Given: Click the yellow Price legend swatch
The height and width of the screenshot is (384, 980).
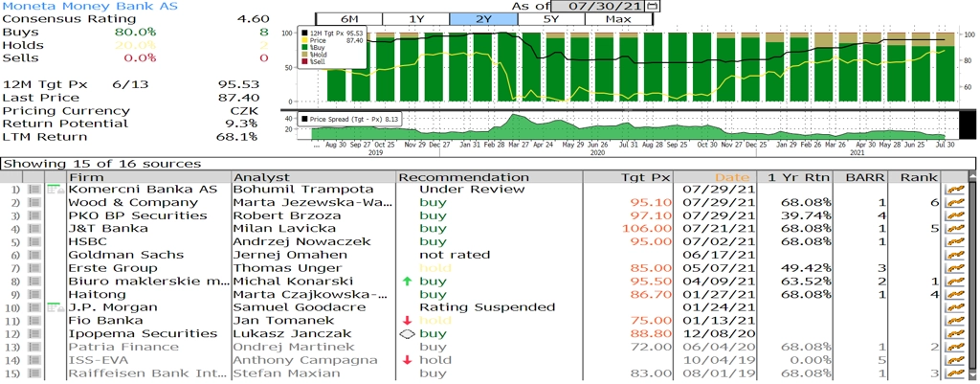Looking at the screenshot, I should pos(305,40).
